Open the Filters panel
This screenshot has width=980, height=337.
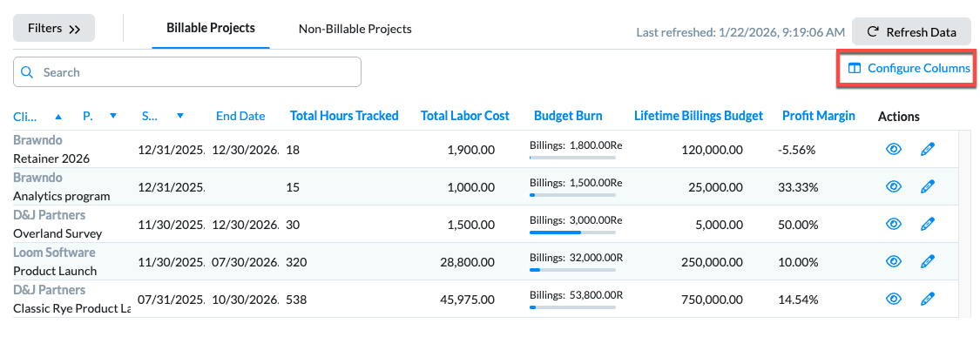(x=54, y=28)
